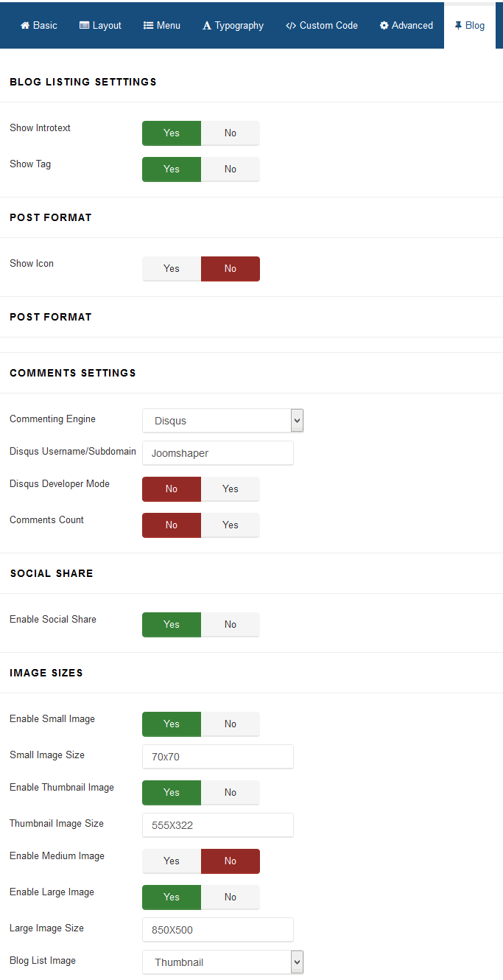Click the pin icon on the Blog tab

[x=458, y=25]
